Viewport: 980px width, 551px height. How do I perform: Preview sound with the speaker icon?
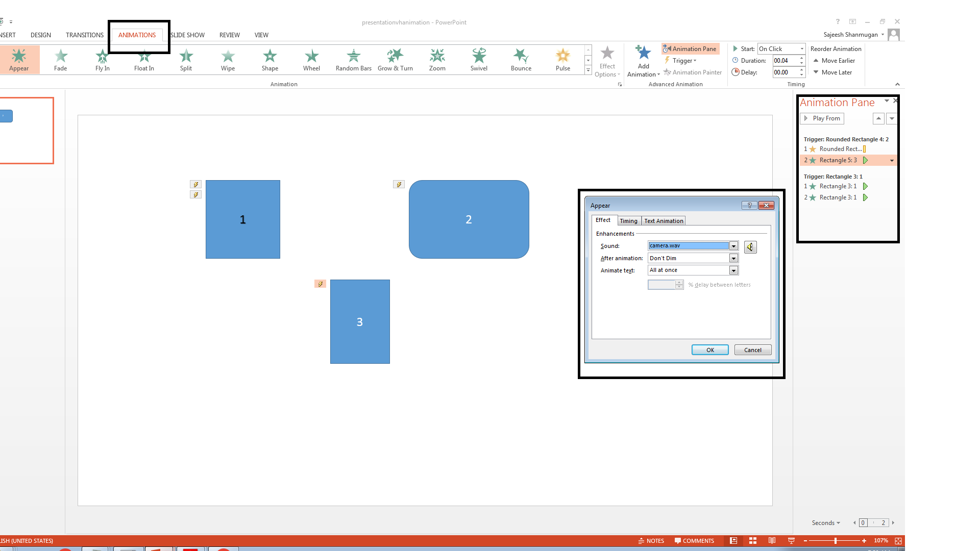(x=750, y=247)
